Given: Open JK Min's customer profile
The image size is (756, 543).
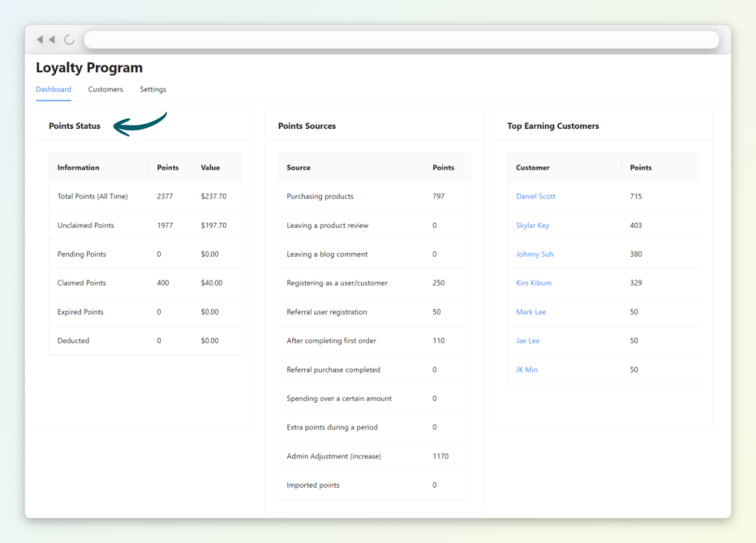Looking at the screenshot, I should [x=526, y=370].
